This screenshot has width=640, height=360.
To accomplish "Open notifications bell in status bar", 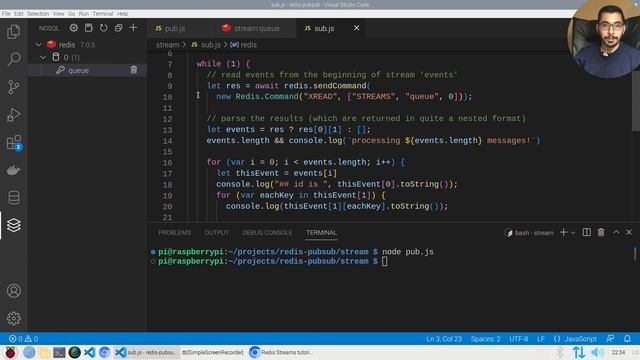I will 627,339.
